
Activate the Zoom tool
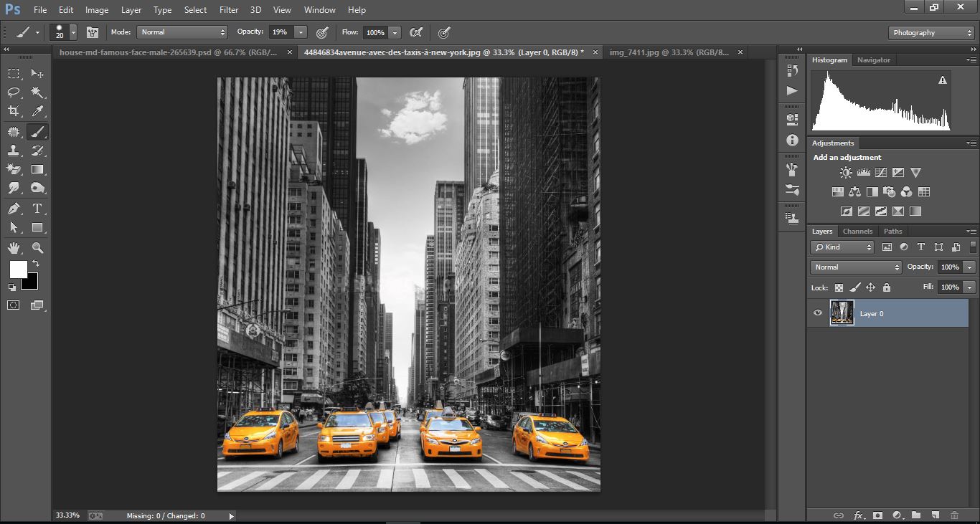pos(37,248)
